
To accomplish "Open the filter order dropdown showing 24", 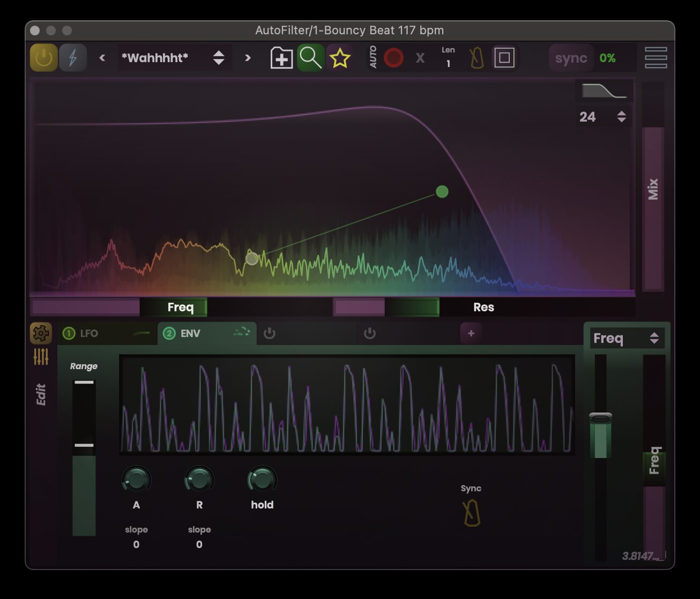I will [603, 116].
